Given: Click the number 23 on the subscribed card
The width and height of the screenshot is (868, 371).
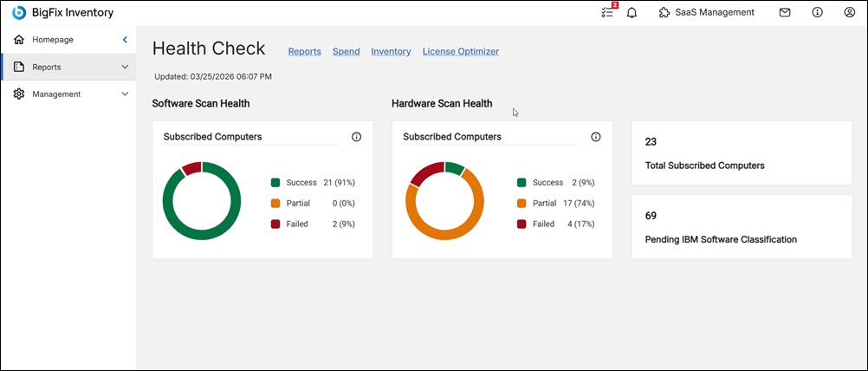Looking at the screenshot, I should tap(651, 142).
